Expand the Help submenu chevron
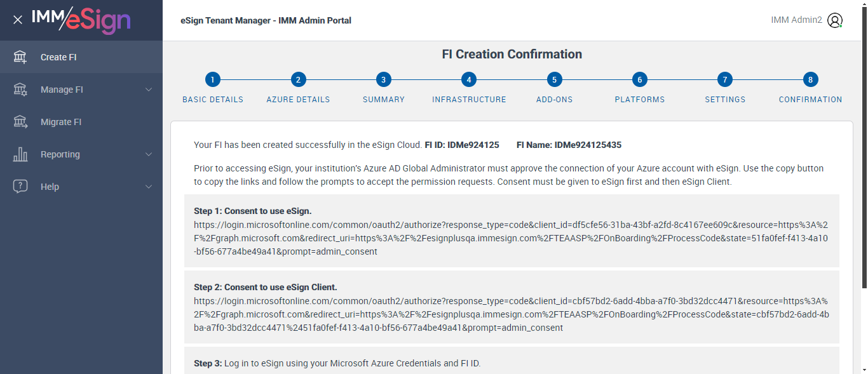Screen dimensions: 868x374 (x=149, y=187)
